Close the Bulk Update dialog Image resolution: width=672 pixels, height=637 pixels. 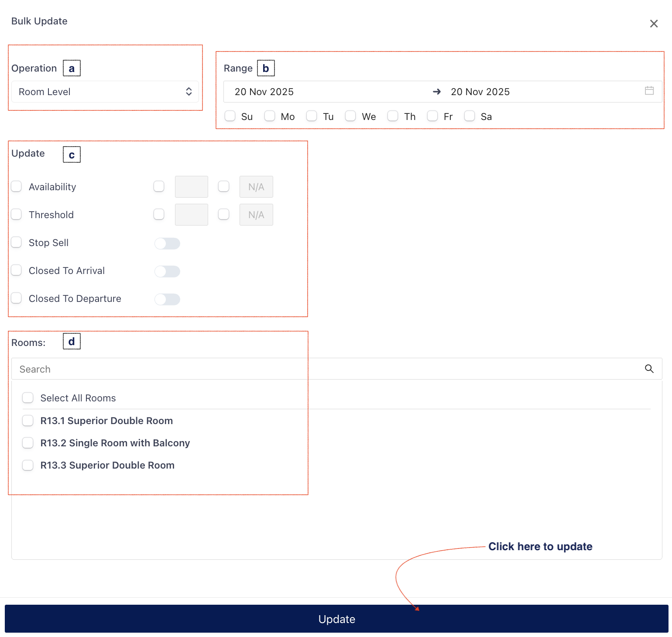[x=653, y=24]
